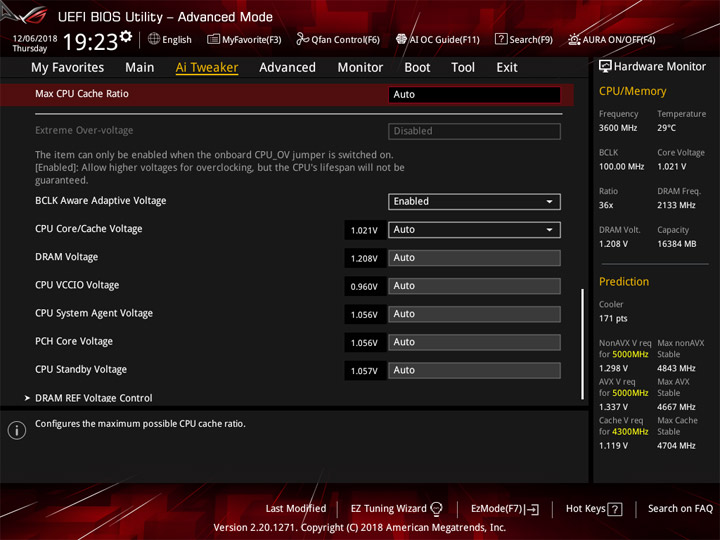
Task: Click the Qfan Control fan icon
Action: (303, 39)
